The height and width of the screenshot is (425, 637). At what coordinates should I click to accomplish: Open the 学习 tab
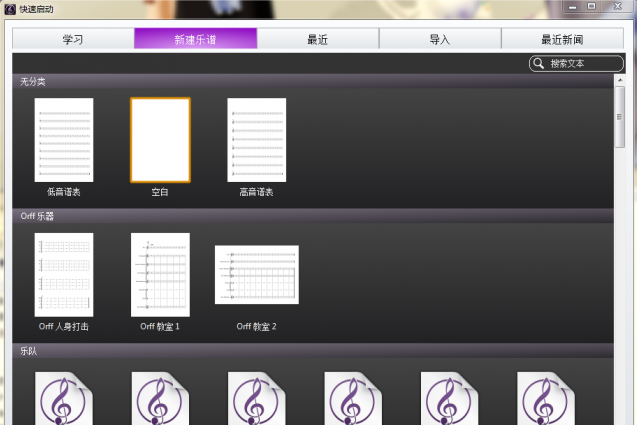click(73, 39)
